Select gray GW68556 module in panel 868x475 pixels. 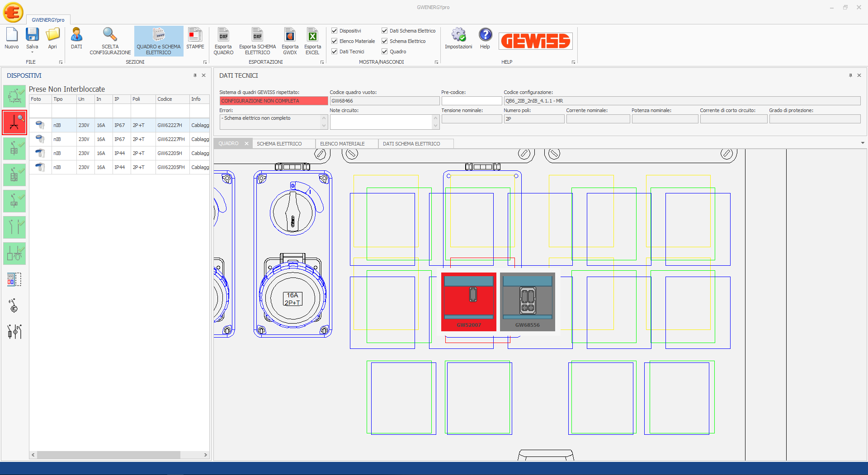(x=528, y=301)
